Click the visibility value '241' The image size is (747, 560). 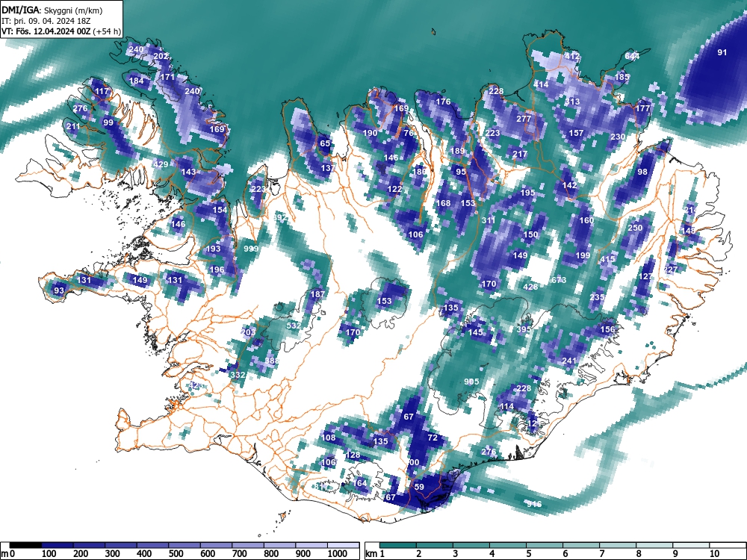pyautogui.click(x=569, y=361)
